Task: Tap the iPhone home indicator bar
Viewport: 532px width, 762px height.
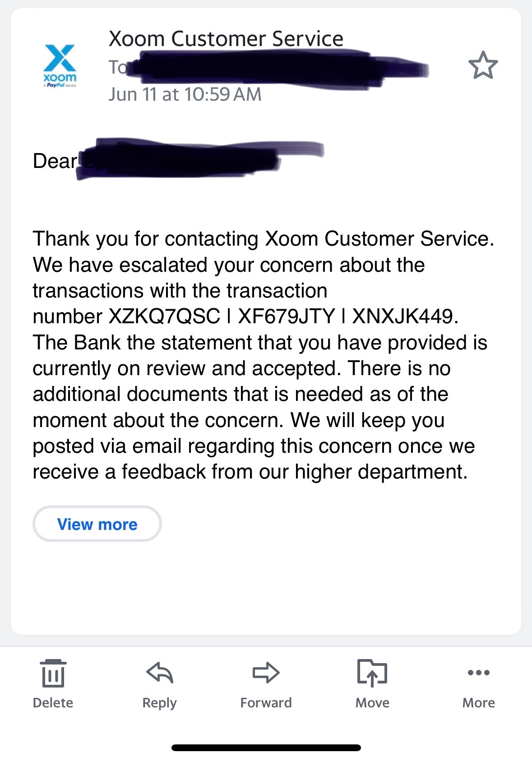Action: click(x=266, y=748)
